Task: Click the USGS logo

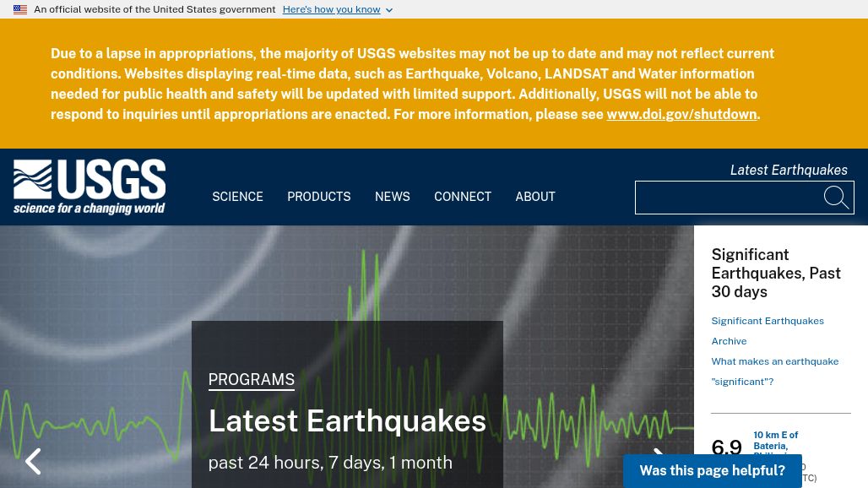Action: (x=90, y=187)
